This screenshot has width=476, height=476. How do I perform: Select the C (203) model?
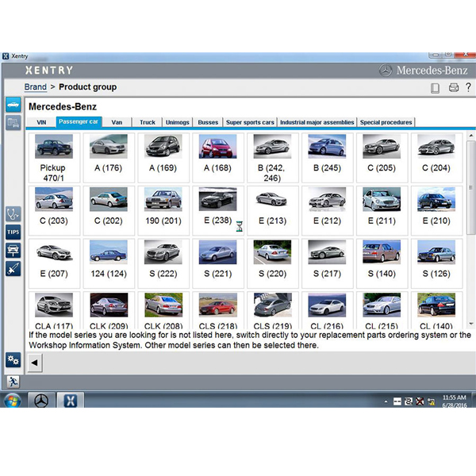pyautogui.click(x=54, y=210)
